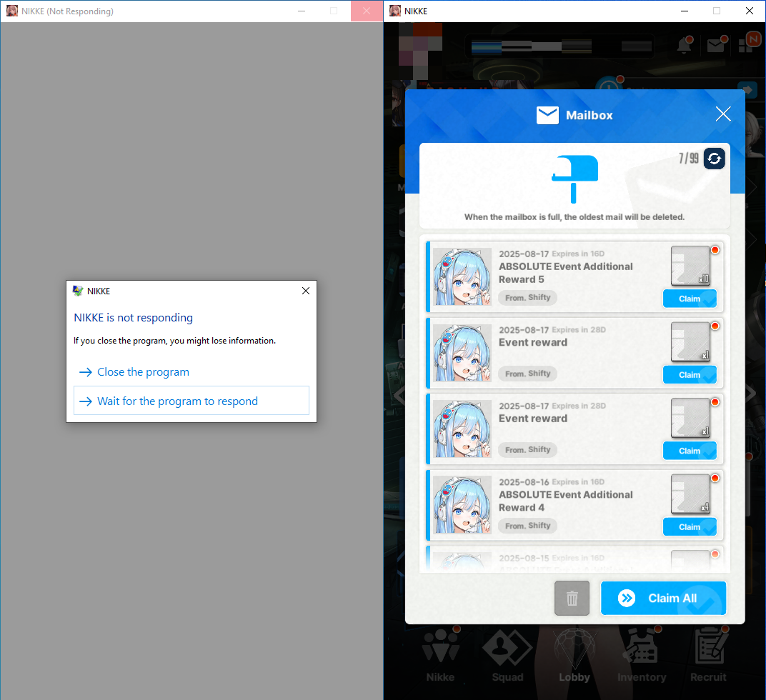Click the pixelated player avatar at top left
The height and width of the screenshot is (700, 766).
[x=421, y=50]
